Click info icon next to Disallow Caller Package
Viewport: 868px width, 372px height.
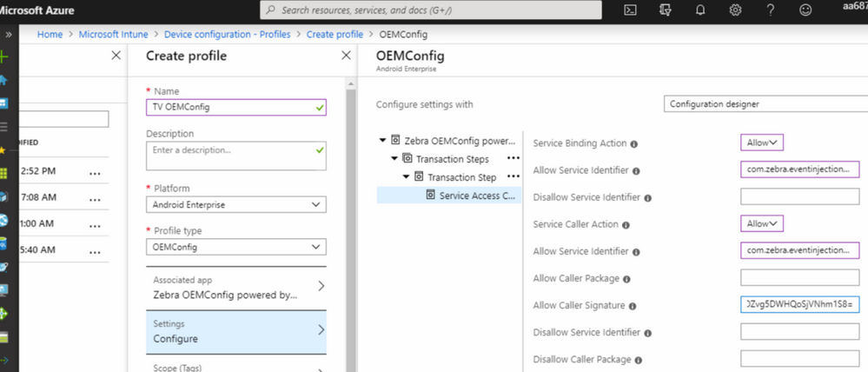click(x=639, y=361)
